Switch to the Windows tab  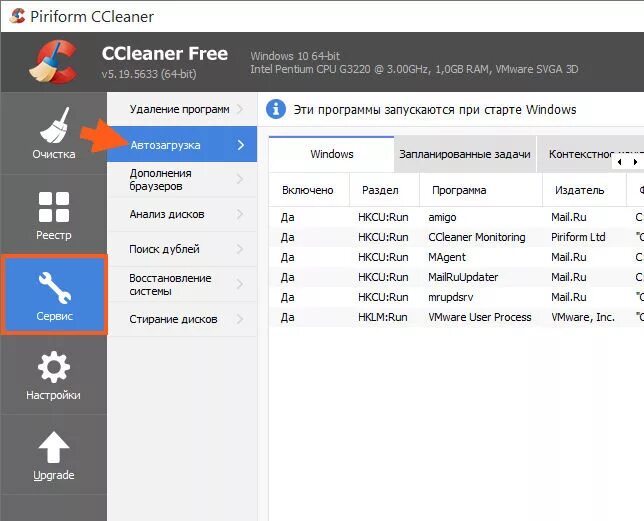(x=331, y=154)
